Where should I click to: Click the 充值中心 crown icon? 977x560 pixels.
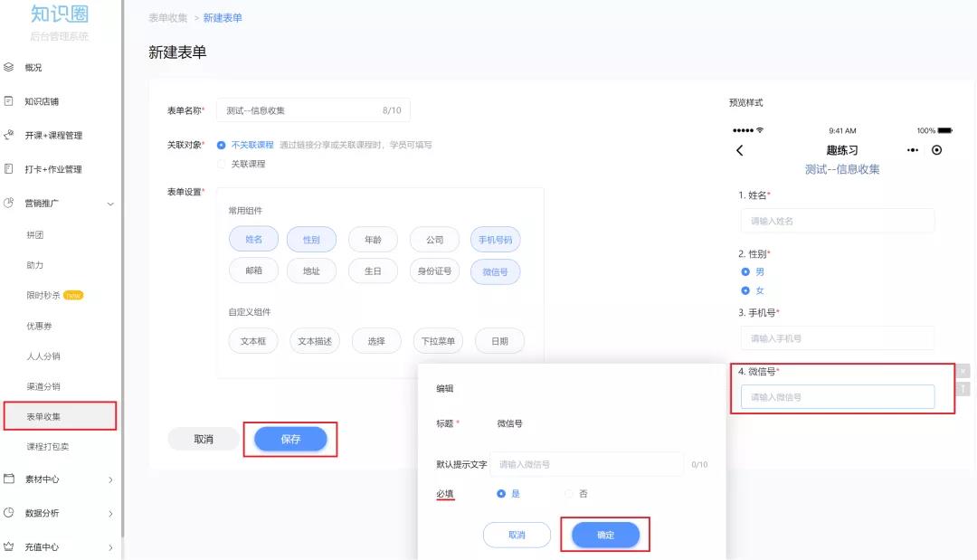(9, 546)
